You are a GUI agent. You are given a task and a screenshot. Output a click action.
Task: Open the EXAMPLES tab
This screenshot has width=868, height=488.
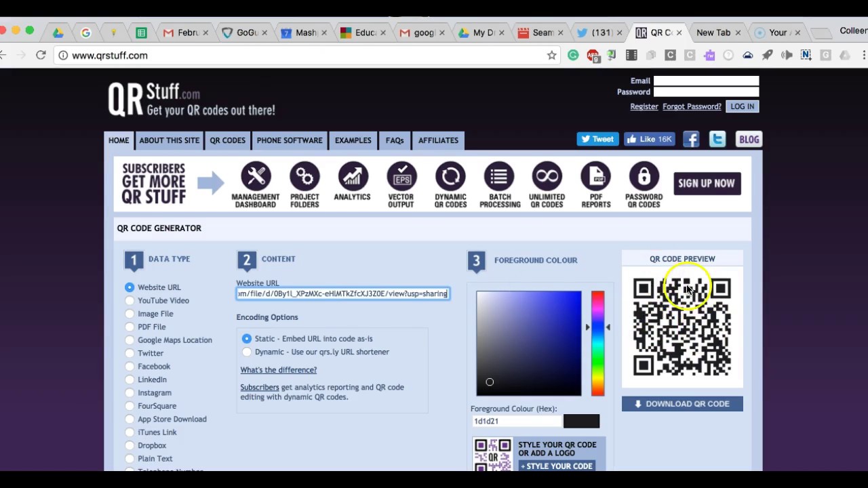pos(353,140)
